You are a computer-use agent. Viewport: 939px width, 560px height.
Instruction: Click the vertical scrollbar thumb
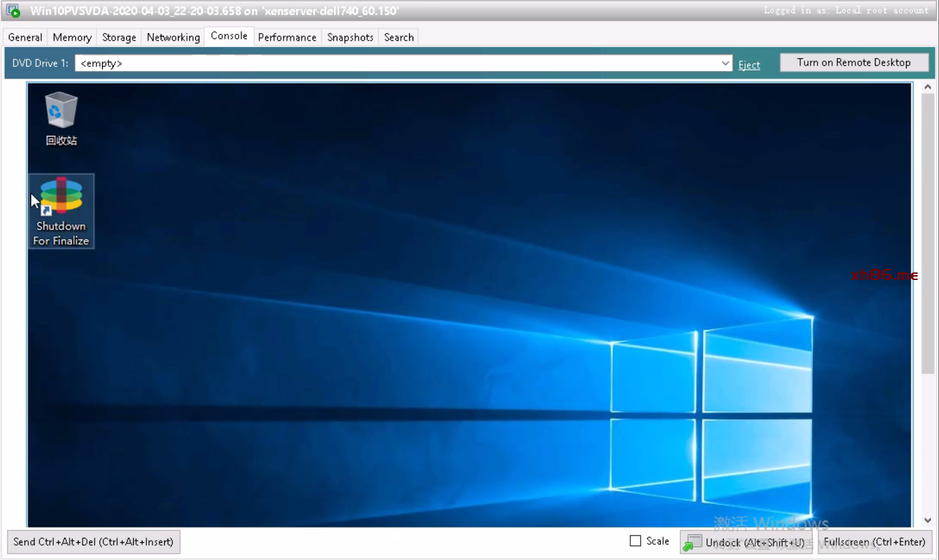927,234
